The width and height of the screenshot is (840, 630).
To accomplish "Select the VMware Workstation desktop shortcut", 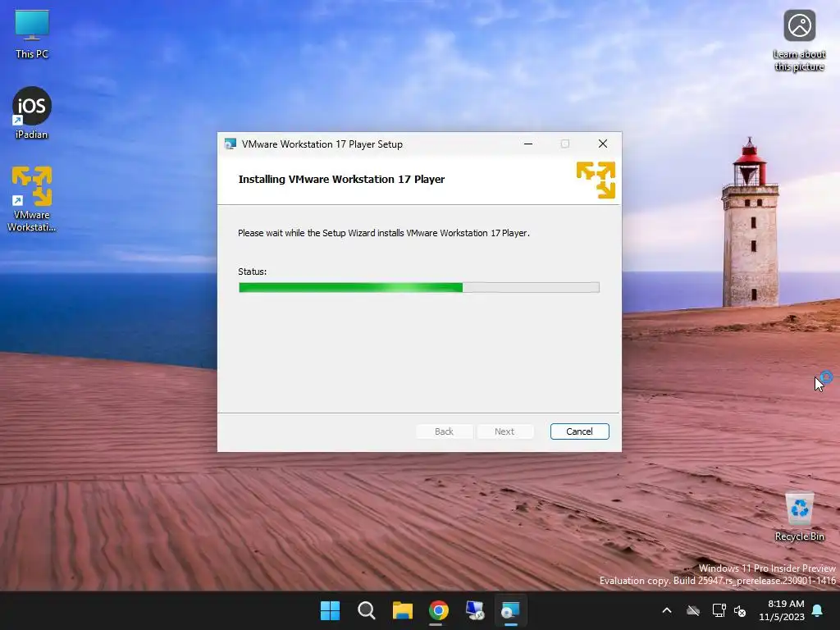I will coord(32,199).
